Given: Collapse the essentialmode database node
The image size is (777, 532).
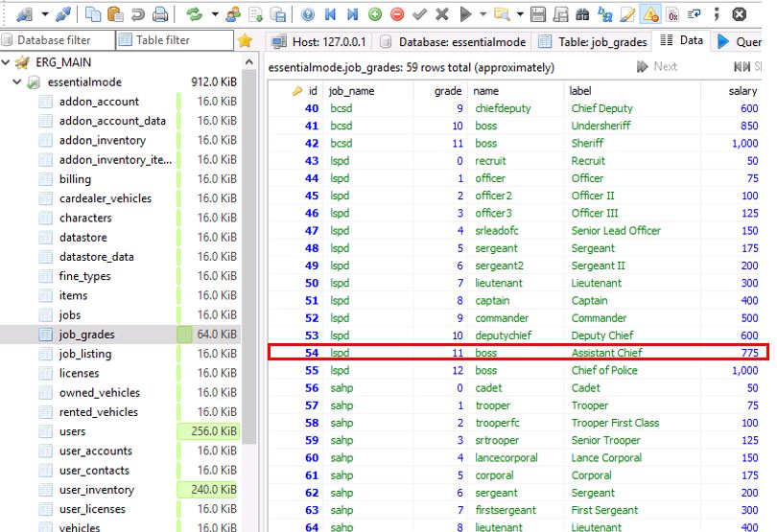Looking at the screenshot, I should (17, 81).
